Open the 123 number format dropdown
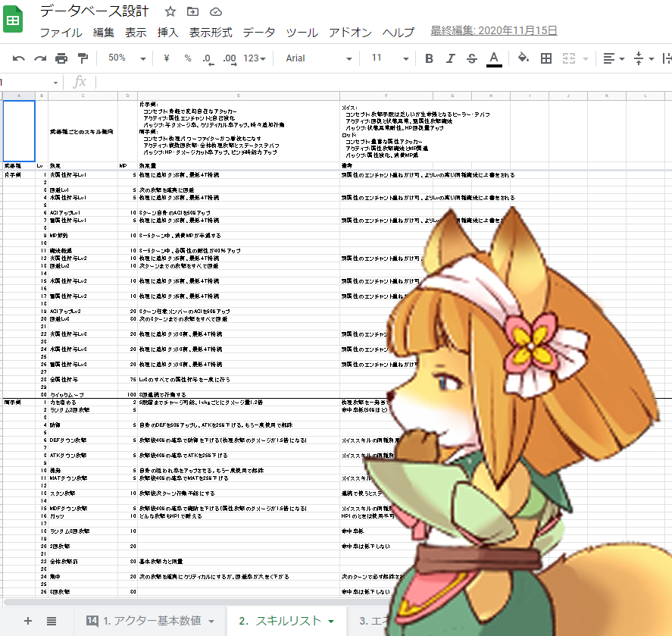The width and height of the screenshot is (672, 636). point(255,58)
